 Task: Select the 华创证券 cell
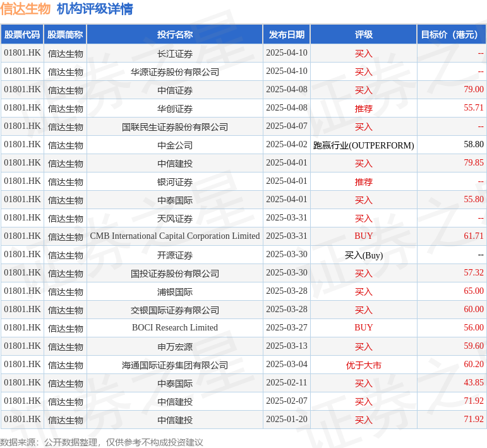(175, 109)
